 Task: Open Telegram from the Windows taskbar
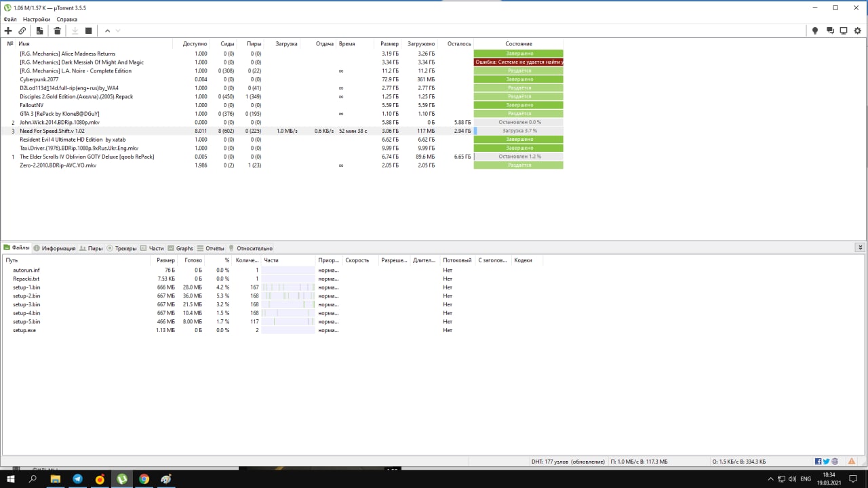click(77, 479)
